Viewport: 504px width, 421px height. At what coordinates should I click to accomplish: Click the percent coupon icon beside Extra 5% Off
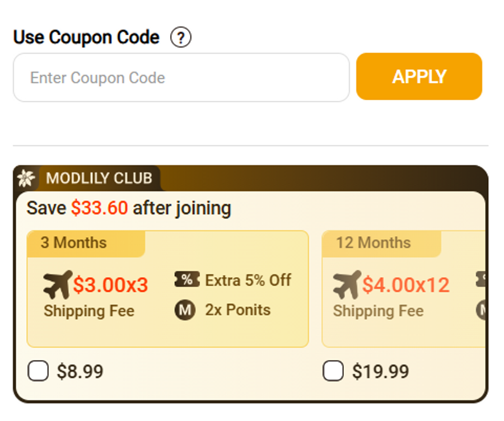[187, 280]
